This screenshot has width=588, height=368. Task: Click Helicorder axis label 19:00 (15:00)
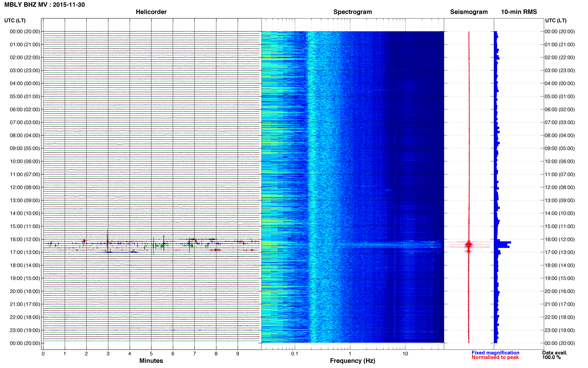pyautogui.click(x=25, y=278)
